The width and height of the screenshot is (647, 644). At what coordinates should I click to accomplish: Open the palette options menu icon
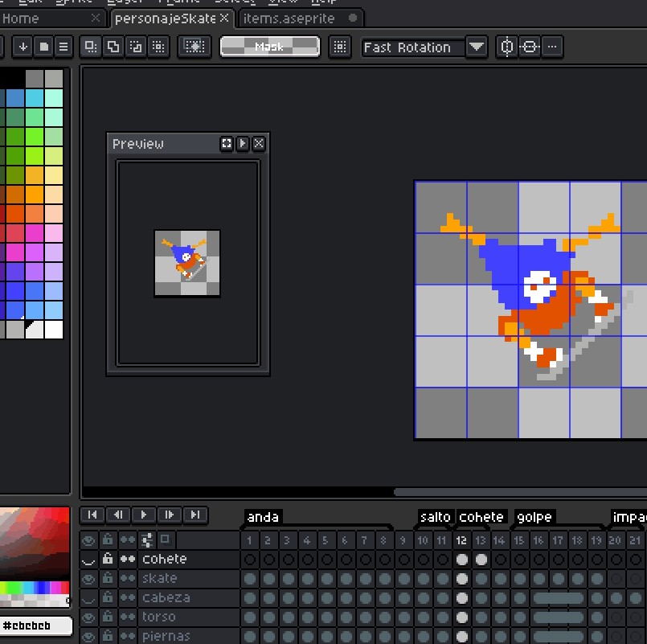(63, 47)
